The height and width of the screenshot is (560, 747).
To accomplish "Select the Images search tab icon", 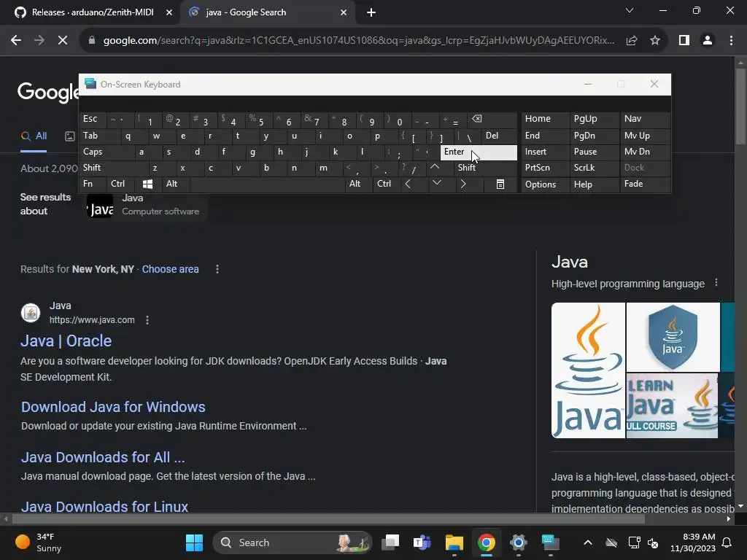I will (x=69, y=136).
